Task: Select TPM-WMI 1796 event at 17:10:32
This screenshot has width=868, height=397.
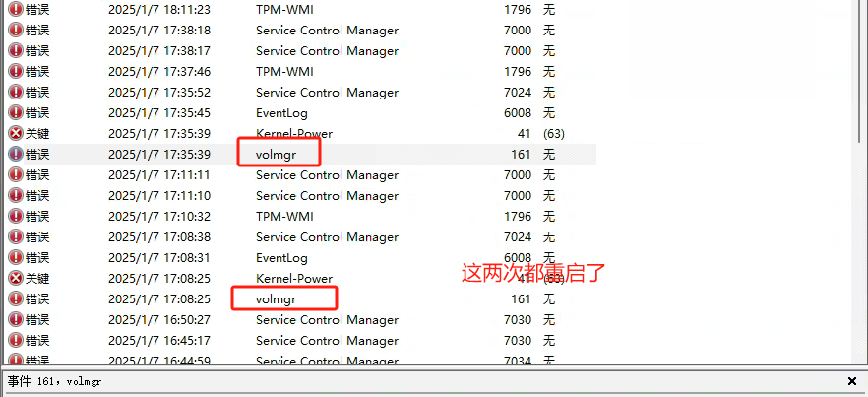Action: (300, 217)
